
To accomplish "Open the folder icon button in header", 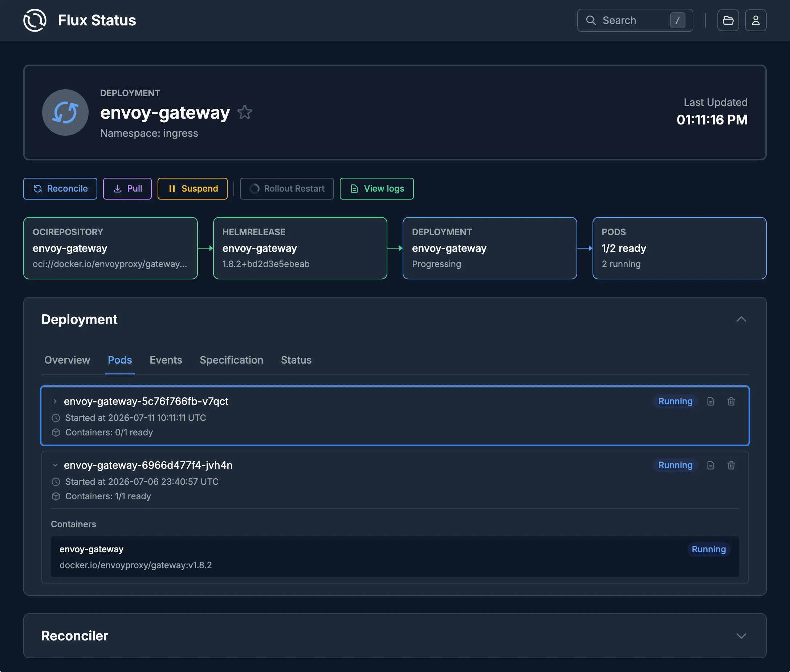I will [x=728, y=20].
